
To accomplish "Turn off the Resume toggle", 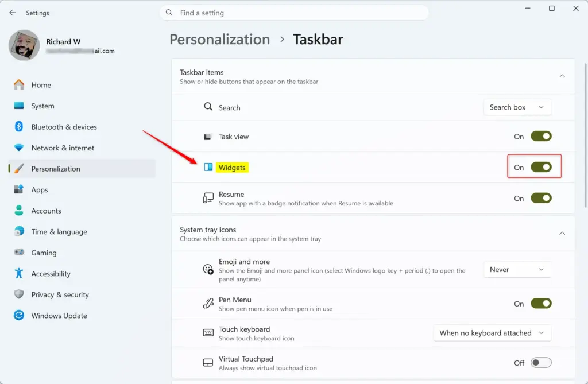I will pos(541,198).
